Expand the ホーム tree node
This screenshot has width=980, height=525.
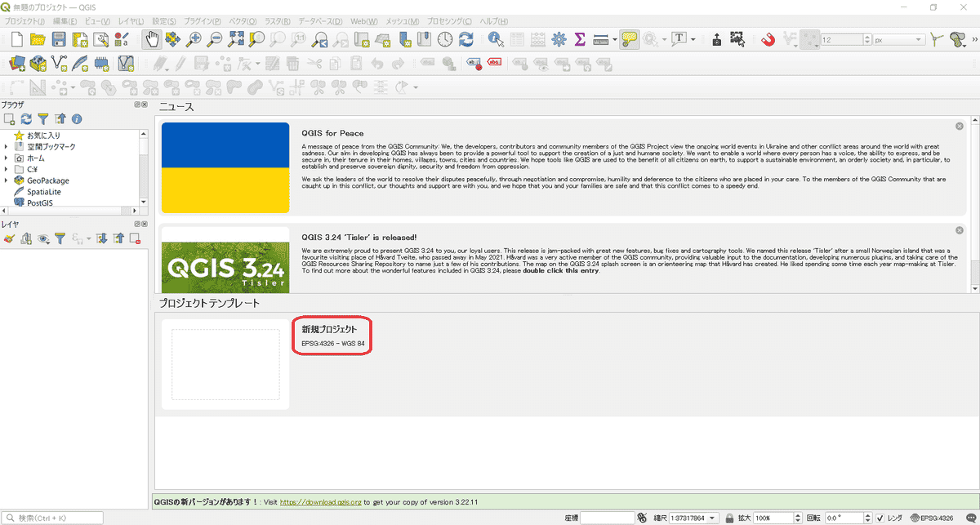click(6, 158)
